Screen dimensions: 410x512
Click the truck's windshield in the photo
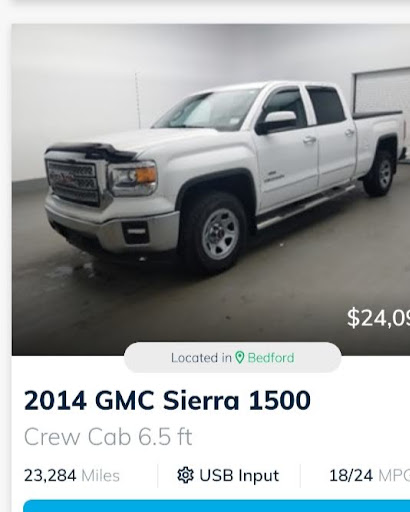[206, 110]
